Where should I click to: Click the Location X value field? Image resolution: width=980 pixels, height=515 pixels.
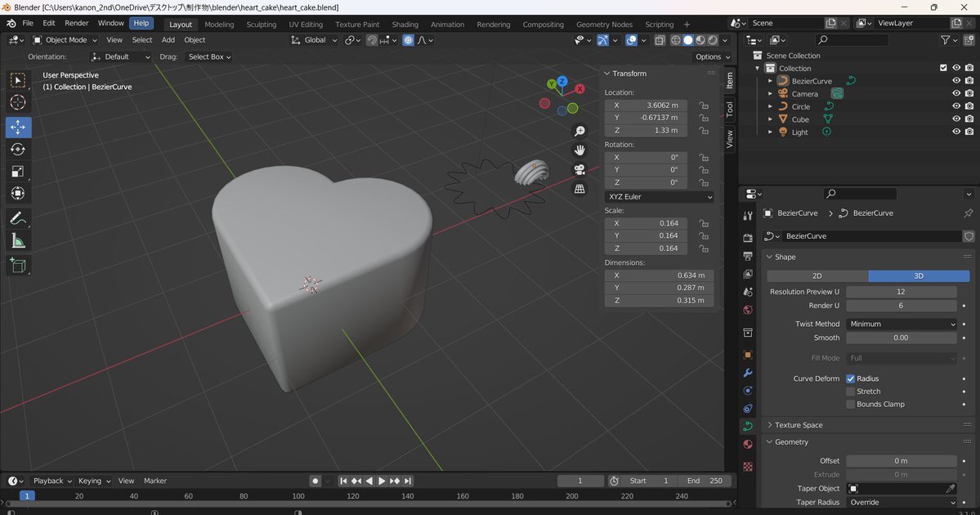(x=646, y=105)
